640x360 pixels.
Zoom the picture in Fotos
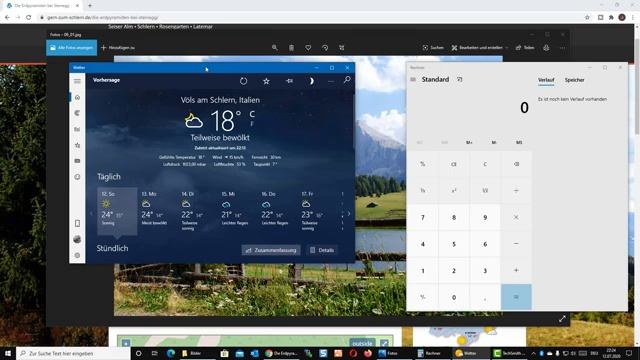tap(275, 48)
